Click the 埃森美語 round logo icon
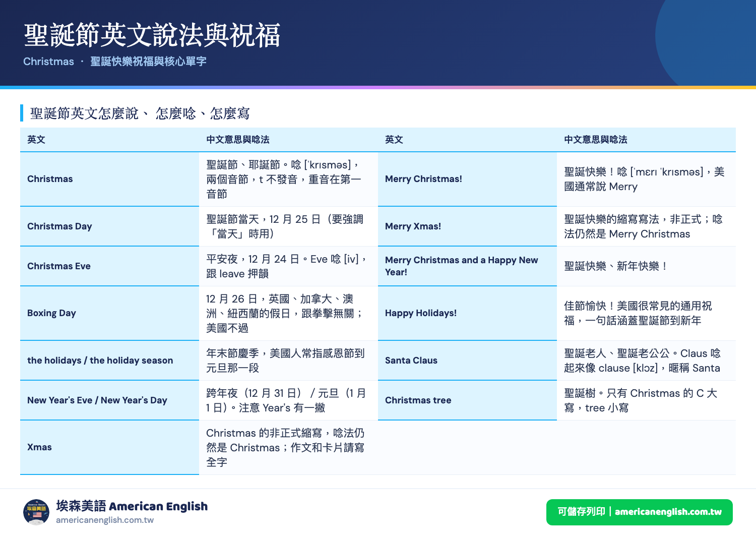Screen dimensions: 756x538 click(x=36, y=512)
